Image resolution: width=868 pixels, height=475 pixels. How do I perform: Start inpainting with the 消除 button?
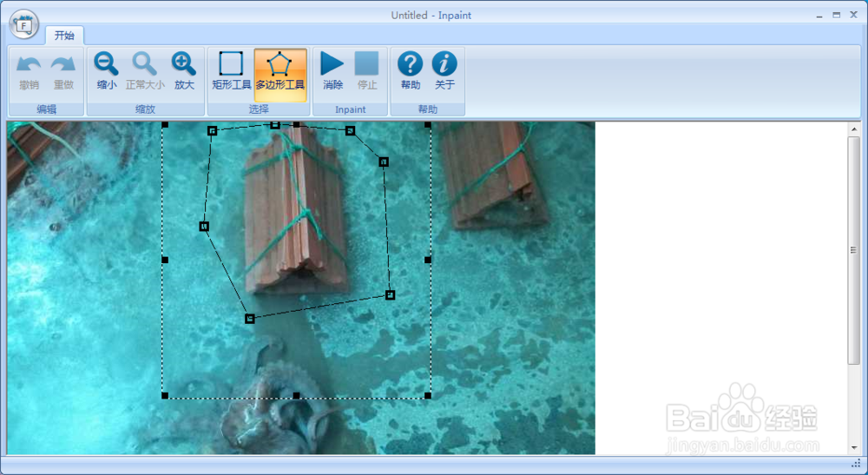[x=332, y=72]
